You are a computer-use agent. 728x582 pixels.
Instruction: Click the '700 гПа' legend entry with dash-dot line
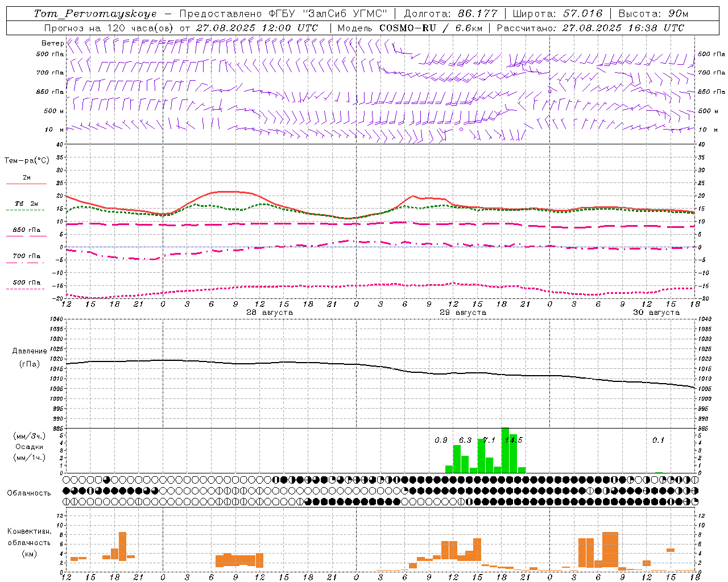27,256
